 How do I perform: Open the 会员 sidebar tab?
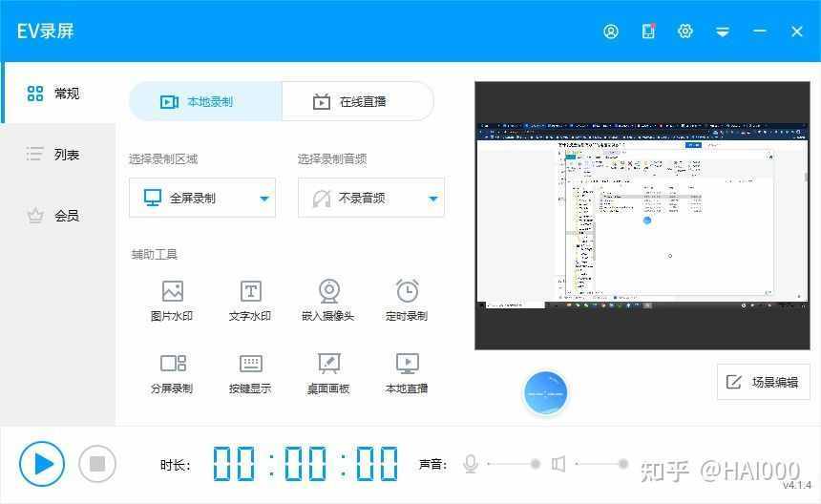pos(58,215)
